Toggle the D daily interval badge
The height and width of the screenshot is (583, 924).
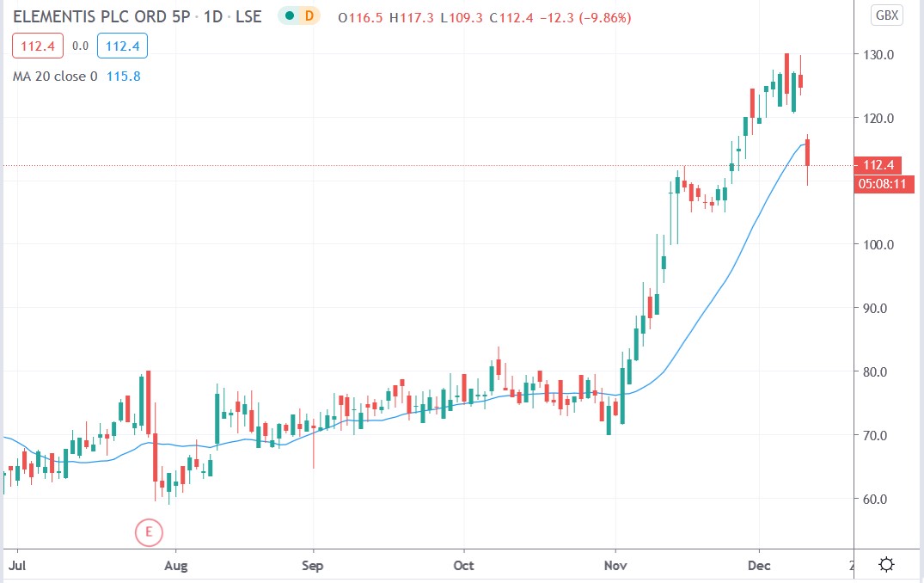tap(311, 15)
